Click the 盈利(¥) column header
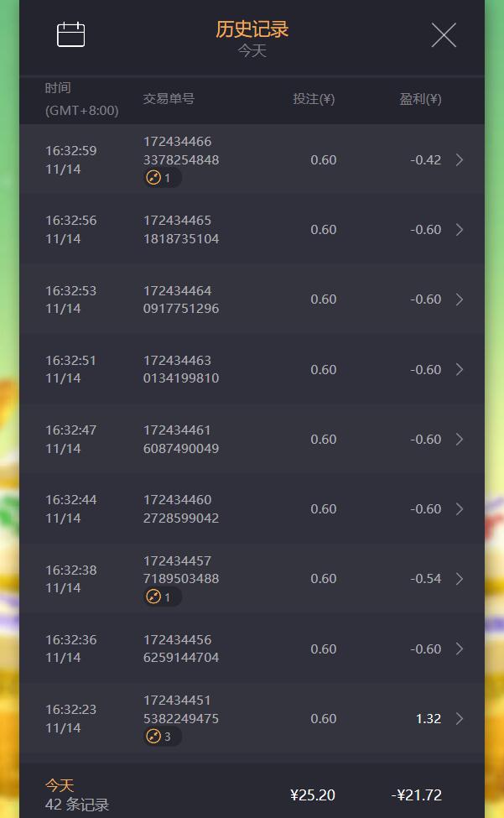The height and width of the screenshot is (818, 504). click(420, 99)
